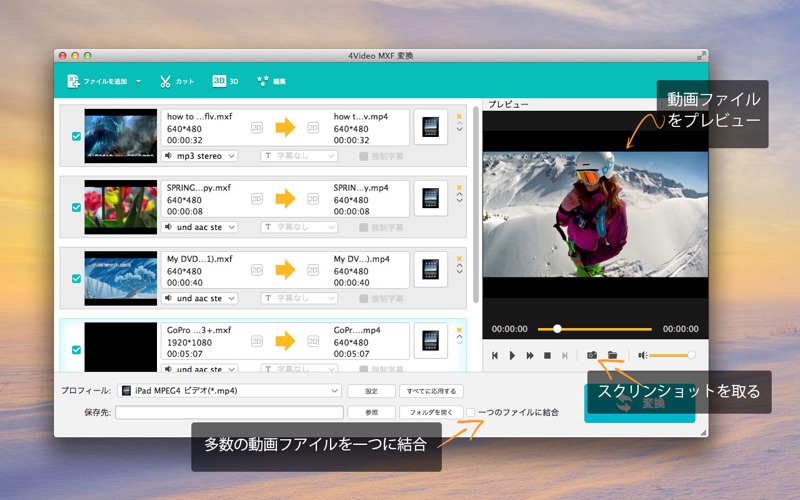This screenshot has height=500, width=800.
Task: Open the Edit (編集) effects tool
Action: [x=271, y=81]
